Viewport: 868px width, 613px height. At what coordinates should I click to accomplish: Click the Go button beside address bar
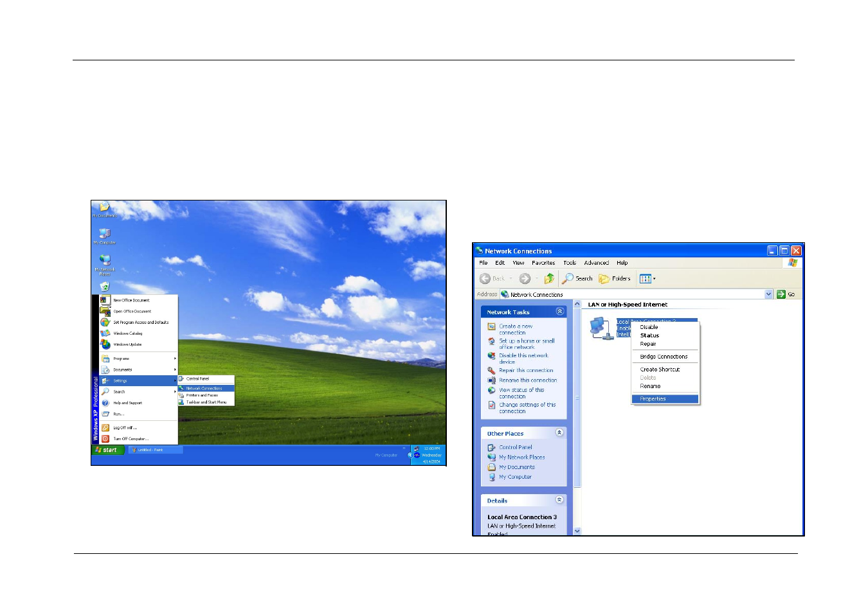click(x=786, y=294)
